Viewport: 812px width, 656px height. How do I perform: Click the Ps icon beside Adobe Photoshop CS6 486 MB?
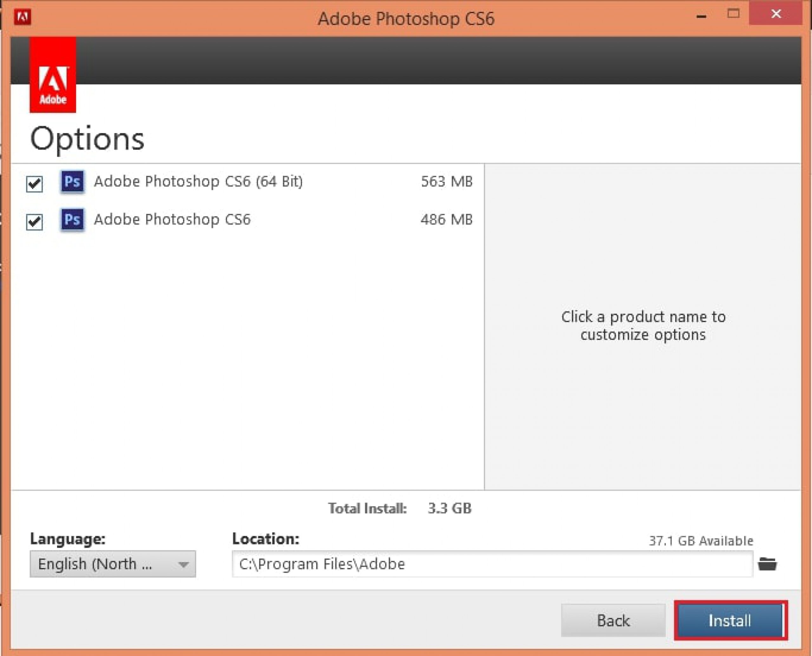(x=72, y=219)
